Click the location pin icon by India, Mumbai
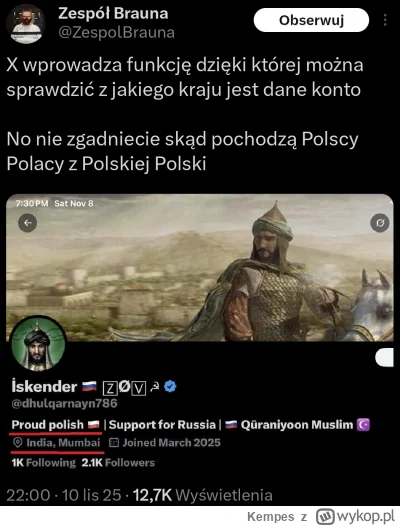 point(17,443)
